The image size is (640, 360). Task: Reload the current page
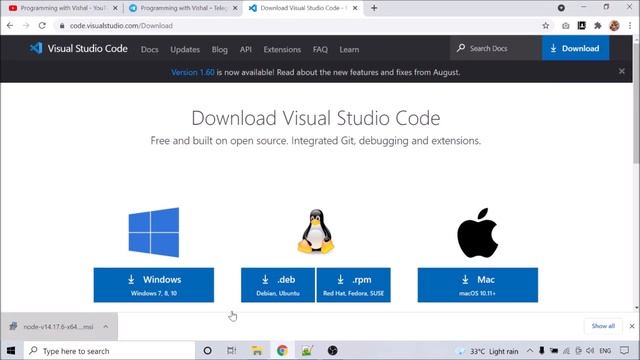(x=42, y=25)
